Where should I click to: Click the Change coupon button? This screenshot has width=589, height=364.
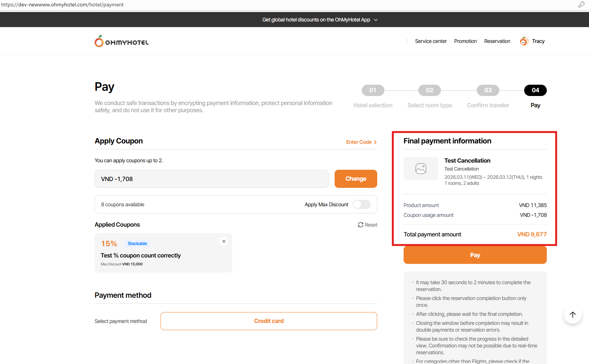[x=356, y=179]
